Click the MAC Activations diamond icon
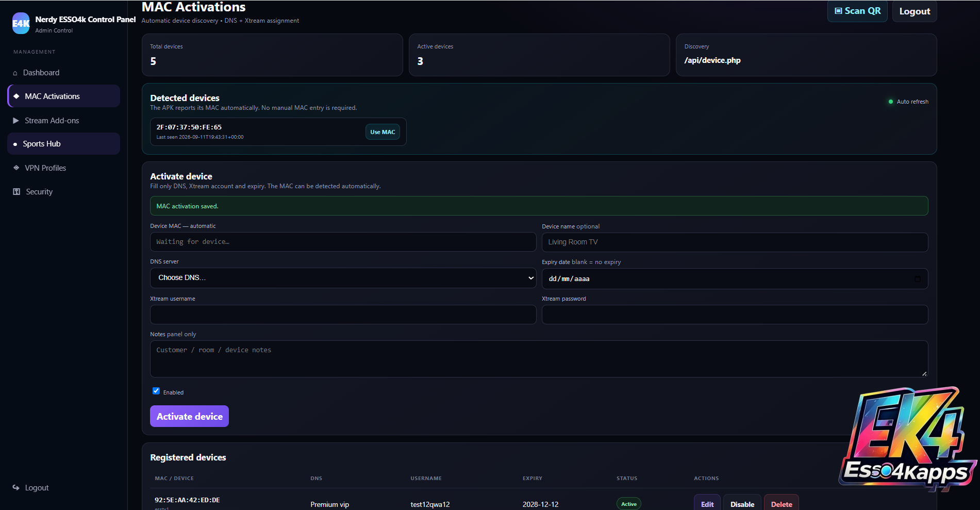This screenshot has height=510, width=980. pyautogui.click(x=16, y=96)
